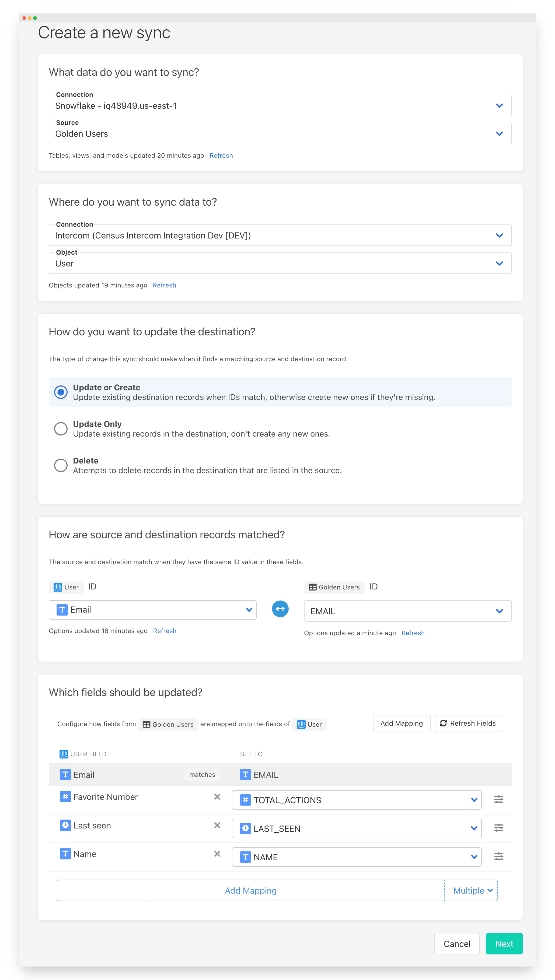Select the Delete sync behavior
The width and height of the screenshot is (555, 980).
[x=61, y=465]
